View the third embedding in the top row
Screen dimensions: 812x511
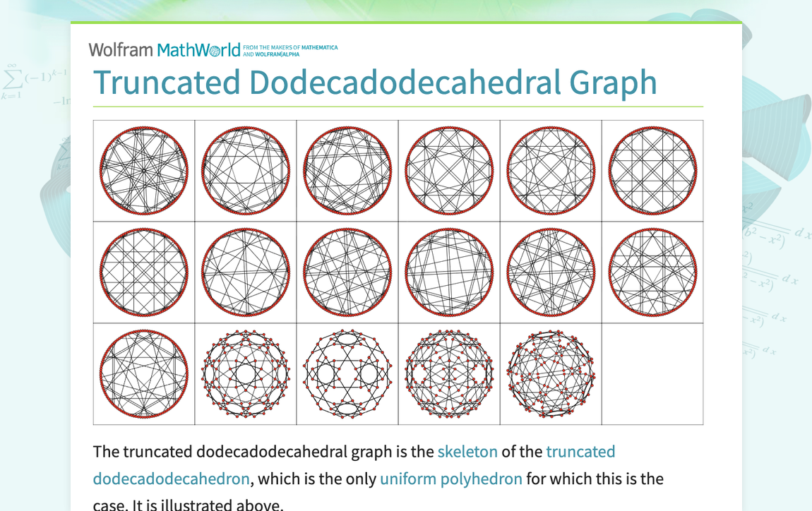coord(347,169)
